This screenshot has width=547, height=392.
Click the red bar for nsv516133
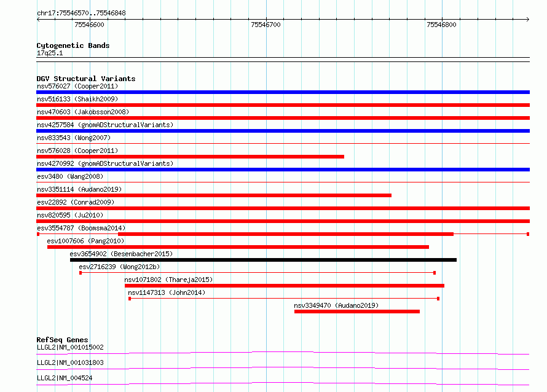[283, 105]
